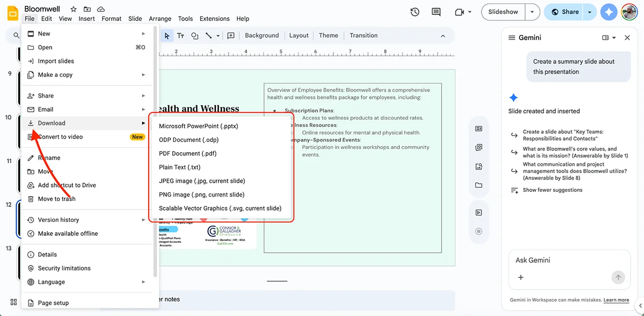The image size is (644, 316).
Task: Check the cloud save status icon
Action: [x=101, y=9]
